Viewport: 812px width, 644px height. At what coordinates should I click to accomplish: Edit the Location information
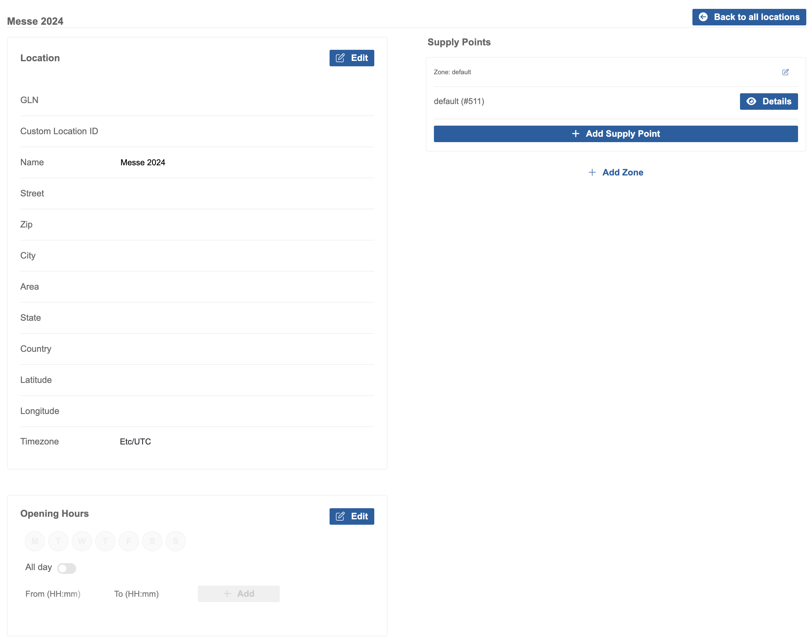(351, 58)
